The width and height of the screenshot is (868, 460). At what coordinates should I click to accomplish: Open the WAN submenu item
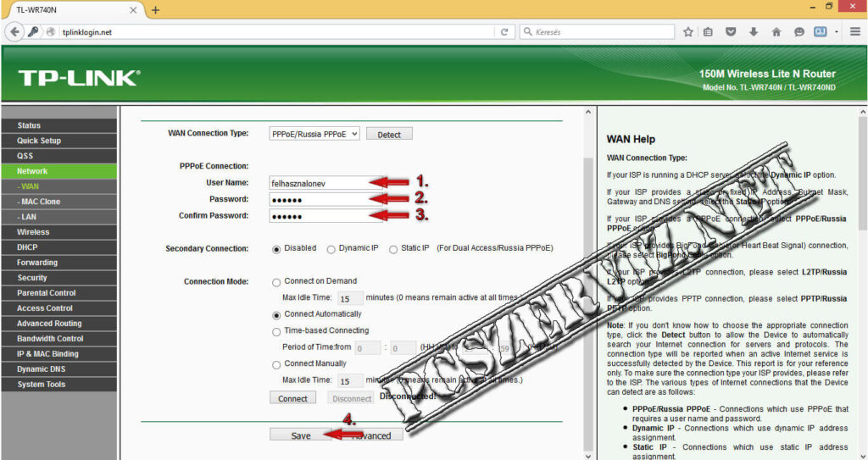(59, 186)
